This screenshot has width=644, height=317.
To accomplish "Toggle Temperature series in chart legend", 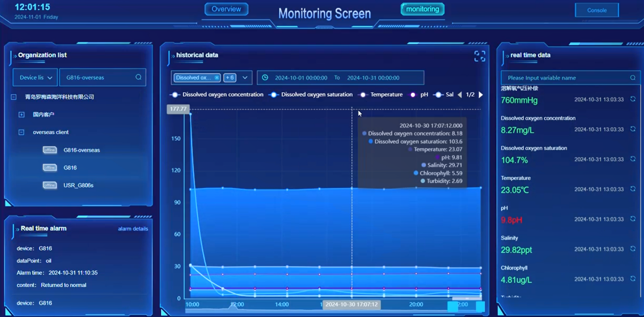I will [x=381, y=94].
